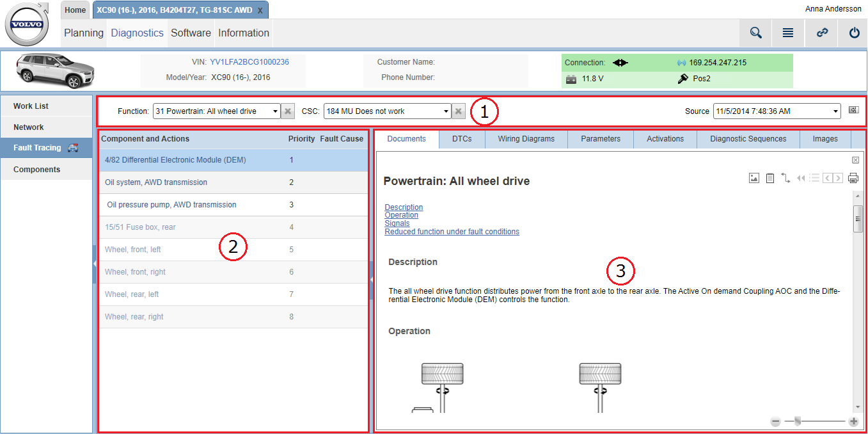The image size is (868, 434).
Task: Click the text page icon in document toolbar
Action: click(x=770, y=178)
